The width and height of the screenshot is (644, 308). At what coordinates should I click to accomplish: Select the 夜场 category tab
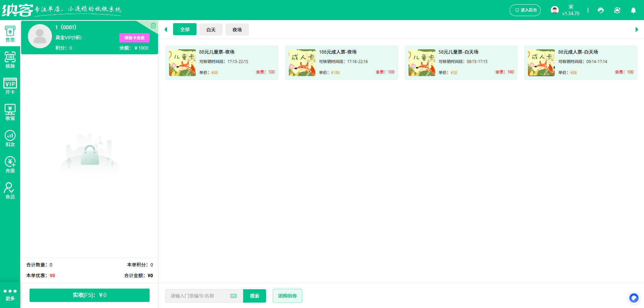point(237,29)
